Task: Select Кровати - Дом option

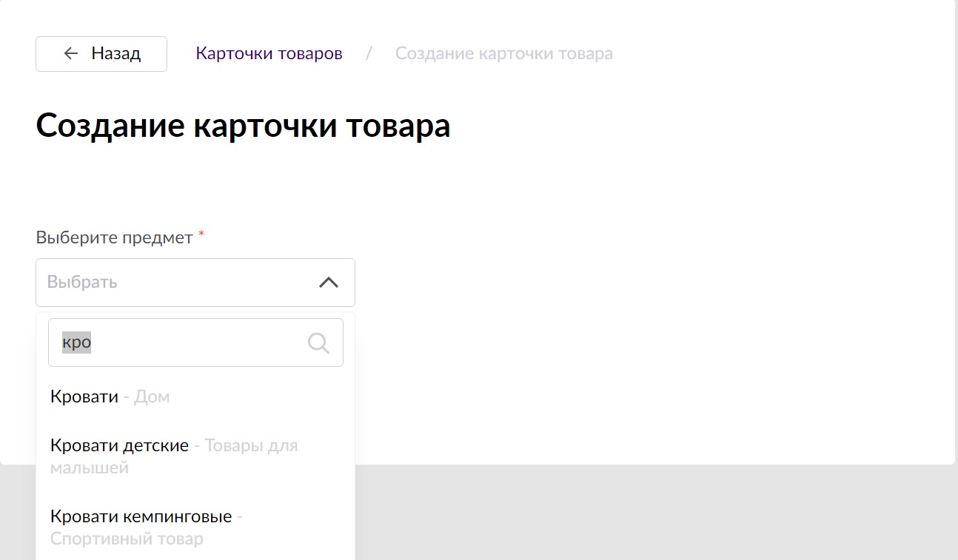Action: coord(195,397)
